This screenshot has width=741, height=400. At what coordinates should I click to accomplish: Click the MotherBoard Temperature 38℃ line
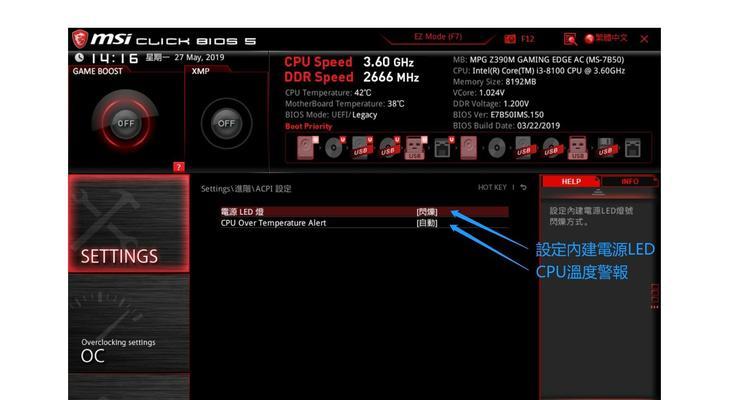[x=345, y=104]
